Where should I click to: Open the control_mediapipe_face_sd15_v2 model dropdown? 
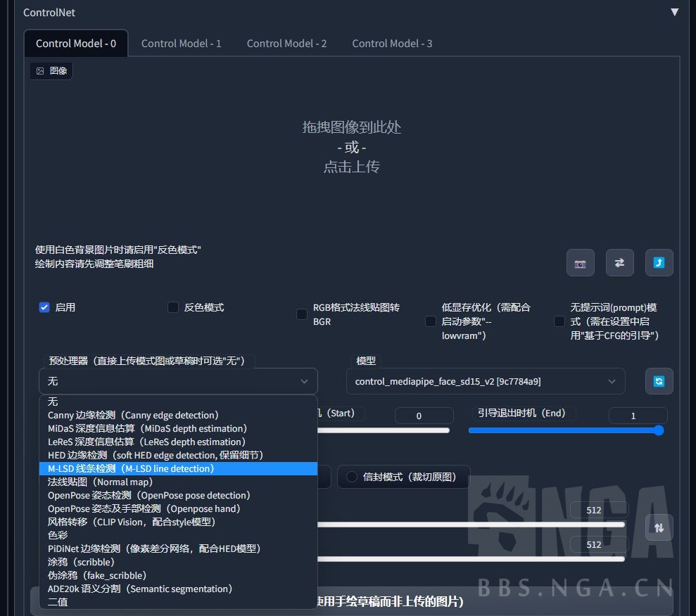(485, 381)
